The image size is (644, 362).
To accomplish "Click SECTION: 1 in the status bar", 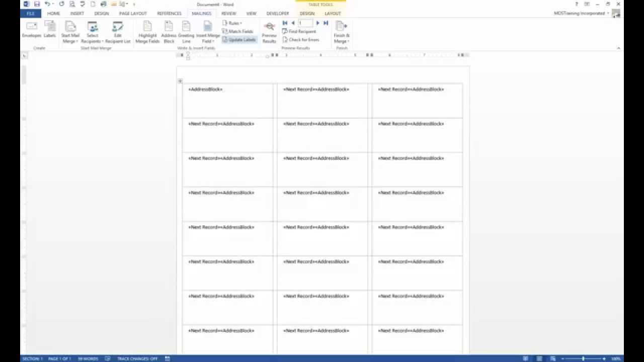I will pos(33,358).
